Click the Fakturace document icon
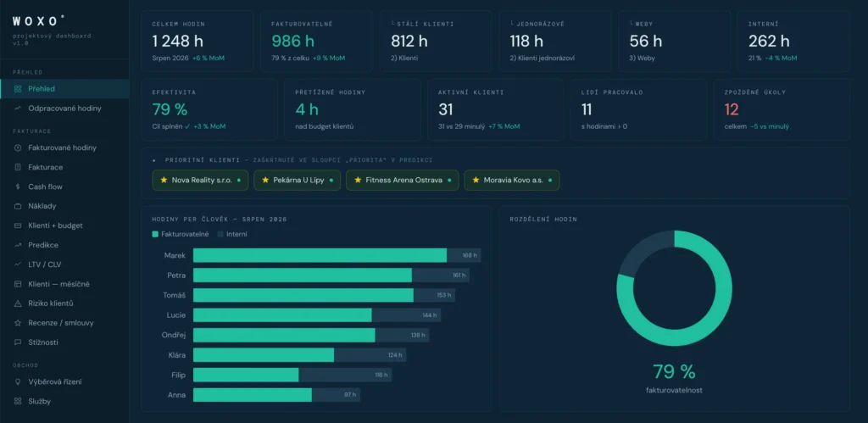868x423 pixels. pyautogui.click(x=18, y=167)
